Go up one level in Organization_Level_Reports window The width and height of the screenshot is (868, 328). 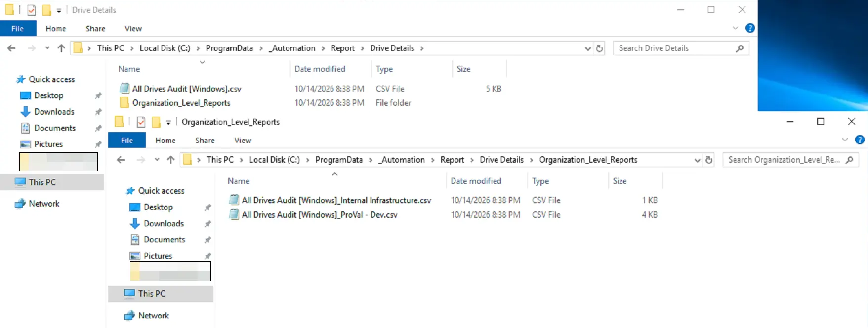[x=171, y=160]
